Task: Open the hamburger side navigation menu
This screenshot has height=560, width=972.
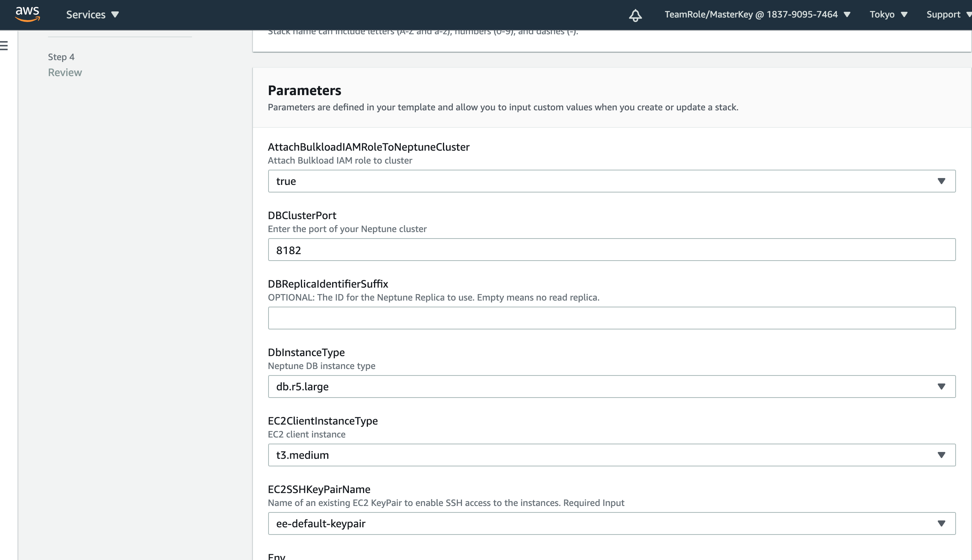Action: point(4,46)
